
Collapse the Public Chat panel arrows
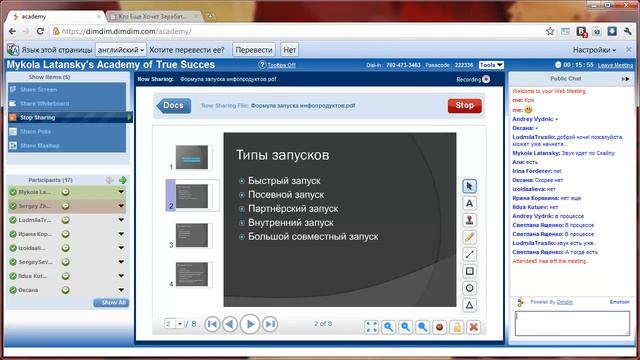(625, 79)
